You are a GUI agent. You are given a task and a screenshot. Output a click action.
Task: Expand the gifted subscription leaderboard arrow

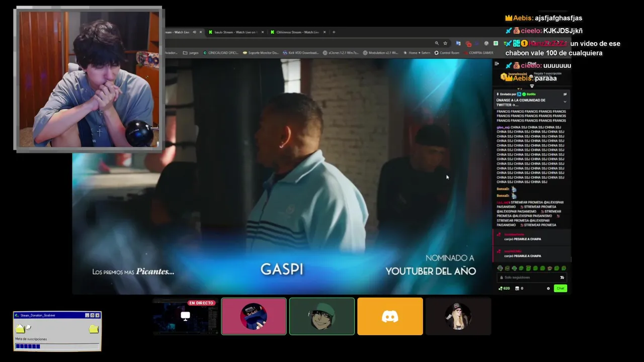point(532,86)
